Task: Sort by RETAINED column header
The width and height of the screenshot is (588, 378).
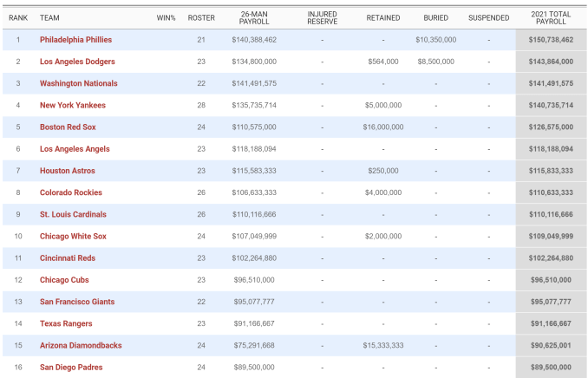Action: tap(383, 18)
